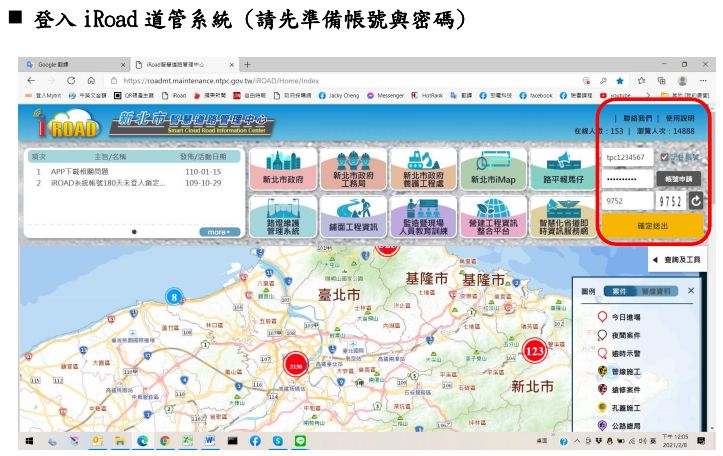
Task: Open the Jacky Cheng bookmark
Action: click(x=339, y=95)
